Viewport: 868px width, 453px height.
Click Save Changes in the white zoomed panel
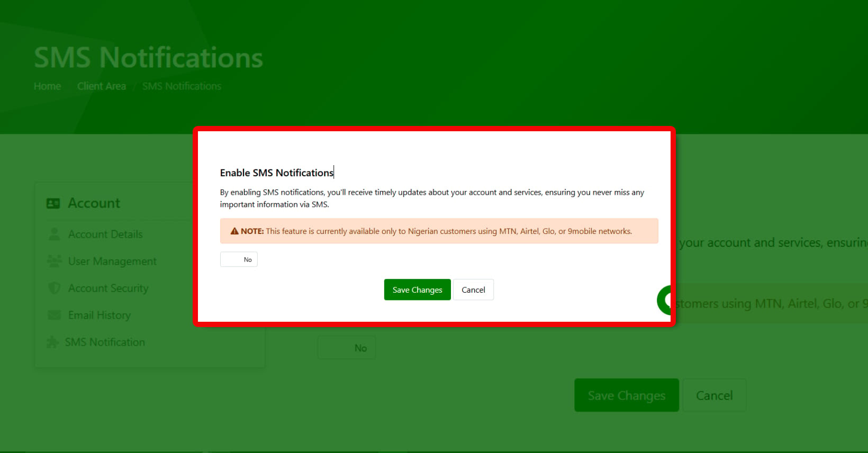(x=418, y=289)
